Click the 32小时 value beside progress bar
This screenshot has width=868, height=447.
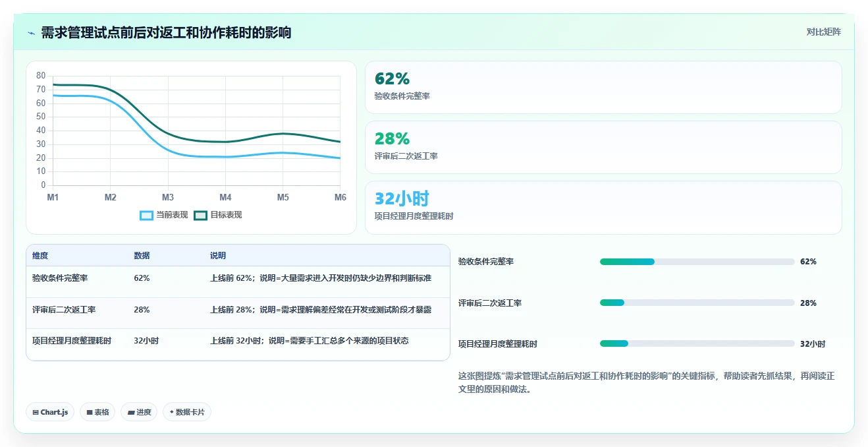[x=813, y=343]
